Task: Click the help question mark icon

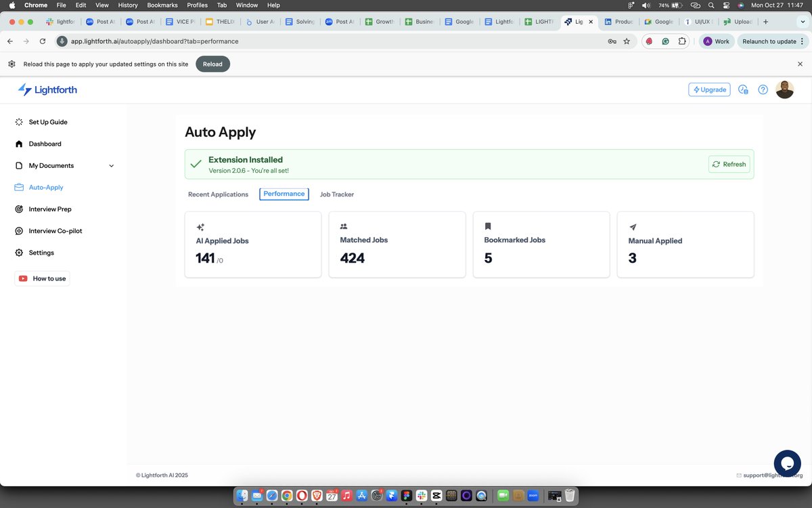Action: pyautogui.click(x=763, y=89)
